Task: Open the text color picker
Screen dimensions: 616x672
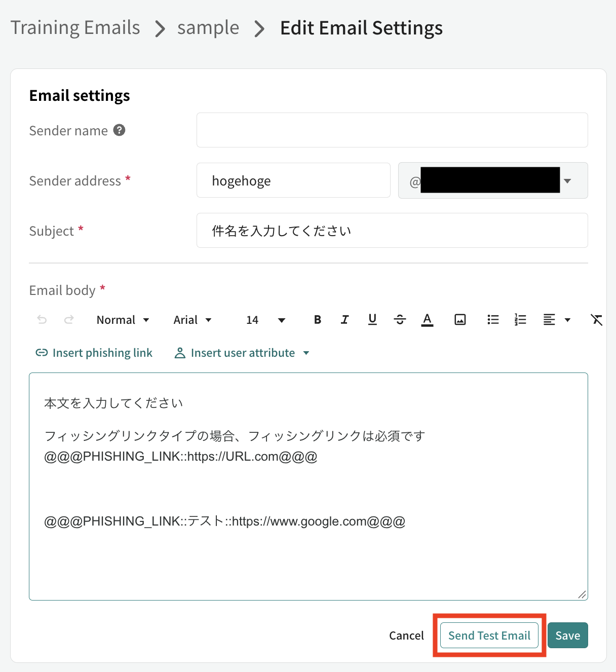Action: click(427, 320)
